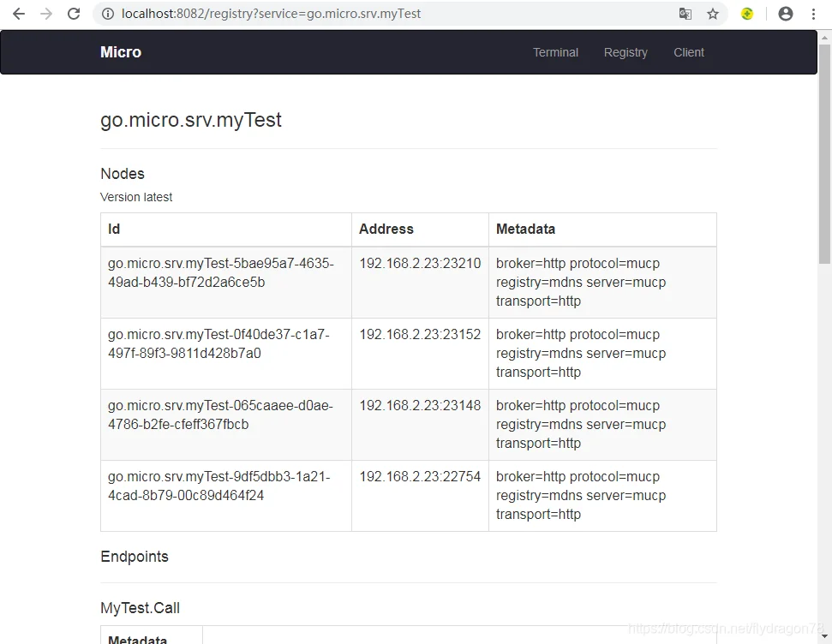The width and height of the screenshot is (832, 644).
Task: Go to the Registry nav item
Action: click(x=625, y=52)
